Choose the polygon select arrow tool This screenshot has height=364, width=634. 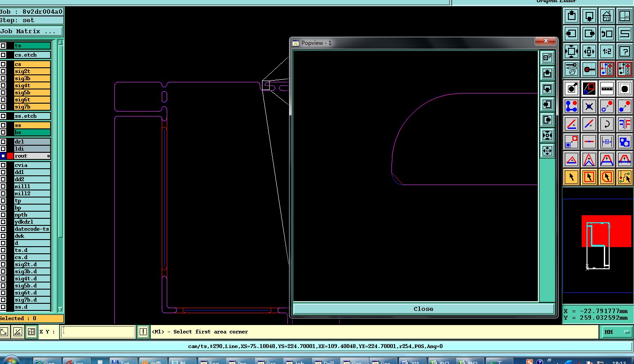point(607,177)
